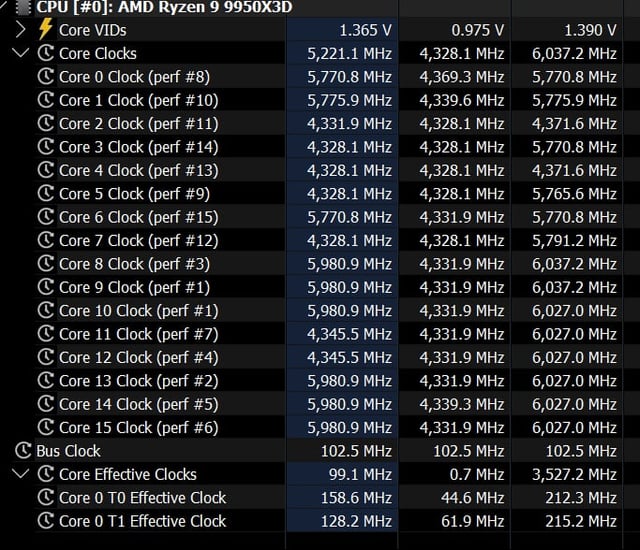This screenshot has width=640, height=550.
Task: Select Core 2 Clock (perf #11) row
Action: click(139, 123)
